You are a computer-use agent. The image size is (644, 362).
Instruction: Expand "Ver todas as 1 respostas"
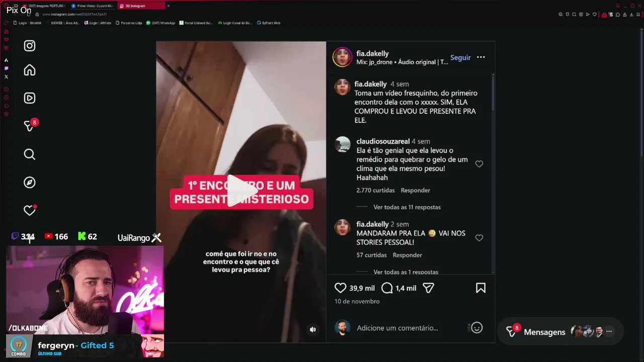[406, 272]
